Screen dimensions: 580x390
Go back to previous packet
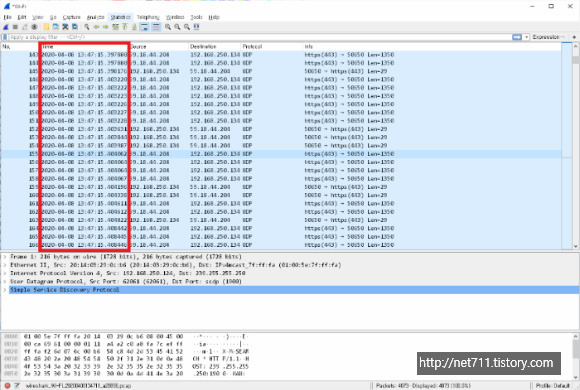pyautogui.click(x=97, y=27)
